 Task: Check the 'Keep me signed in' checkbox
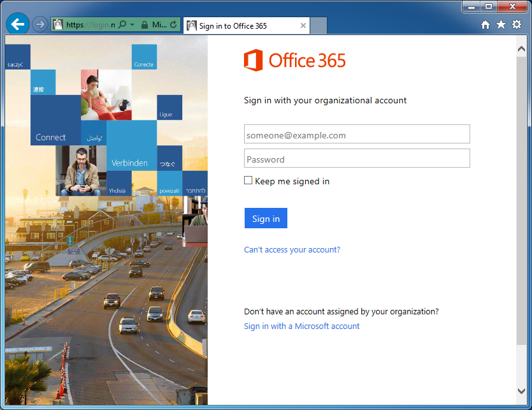(x=248, y=180)
